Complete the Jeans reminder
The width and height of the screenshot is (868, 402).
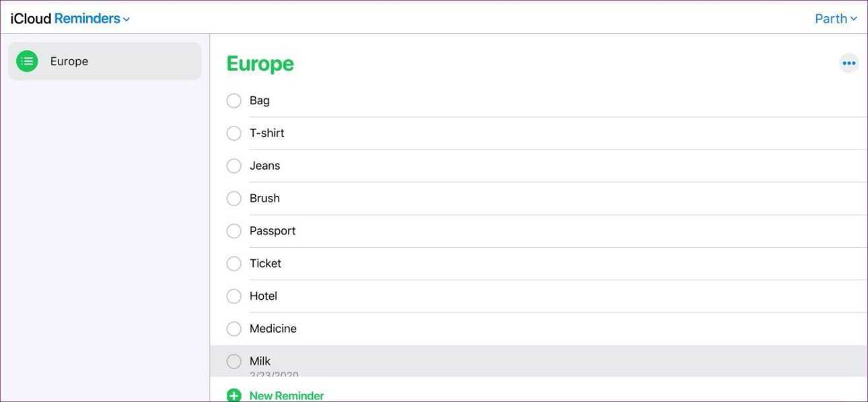click(233, 166)
